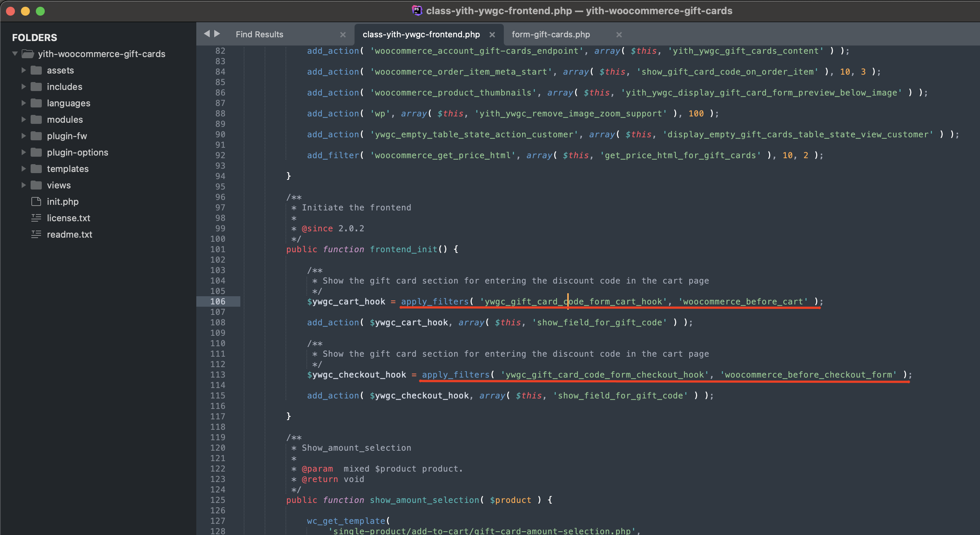This screenshot has width=980, height=535.
Task: Select the assets folder label
Action: coord(60,71)
